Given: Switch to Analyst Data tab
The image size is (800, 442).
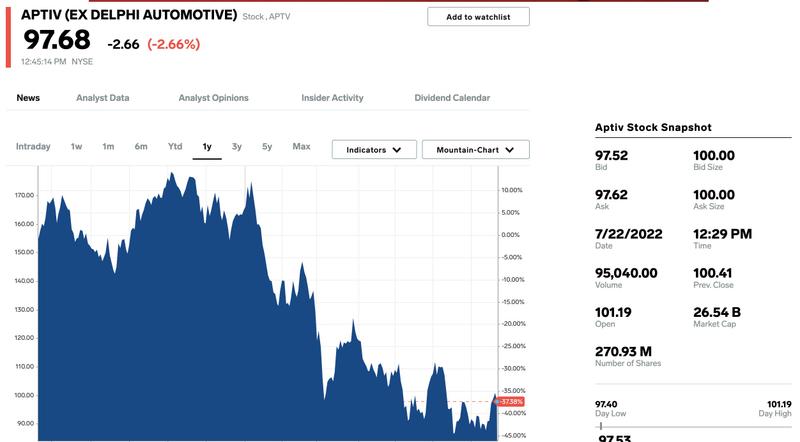Looking at the screenshot, I should coord(103,98).
